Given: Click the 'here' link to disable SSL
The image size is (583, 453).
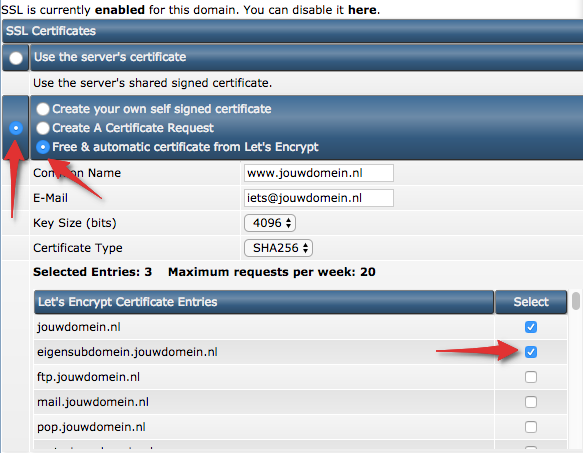Looking at the screenshot, I should pos(362,10).
